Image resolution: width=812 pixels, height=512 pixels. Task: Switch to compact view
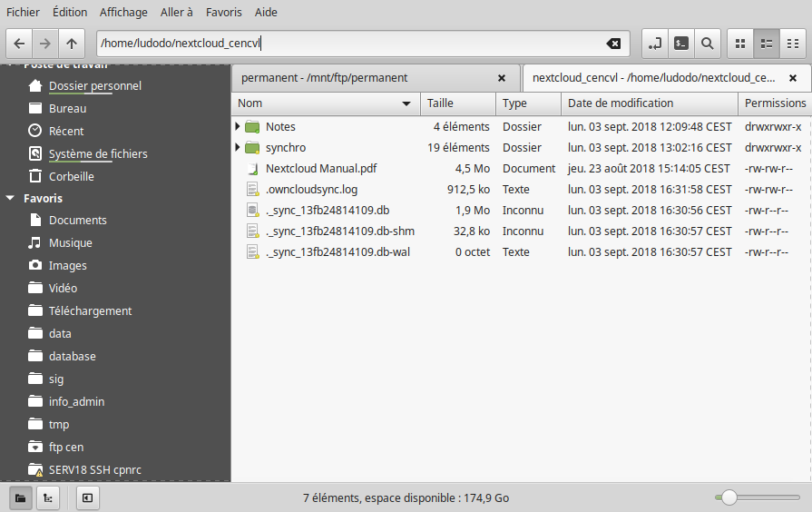tap(793, 43)
